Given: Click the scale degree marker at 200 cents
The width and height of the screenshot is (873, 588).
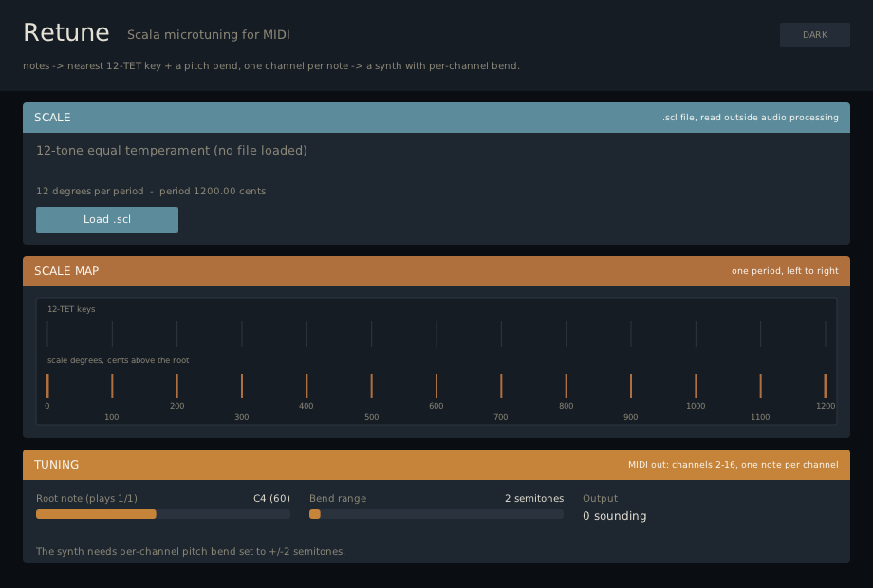Looking at the screenshot, I should point(177,385).
